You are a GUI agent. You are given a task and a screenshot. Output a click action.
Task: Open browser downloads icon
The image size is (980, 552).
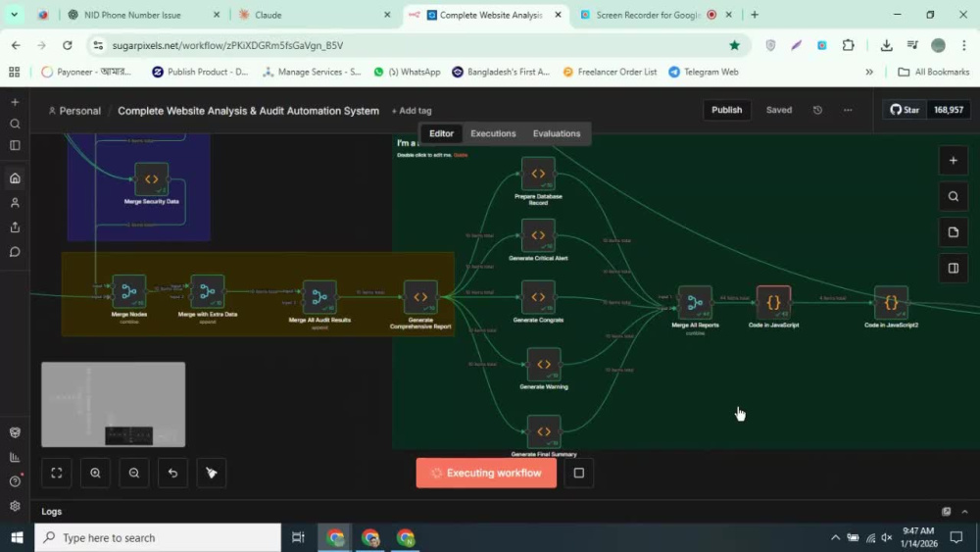[886, 45]
